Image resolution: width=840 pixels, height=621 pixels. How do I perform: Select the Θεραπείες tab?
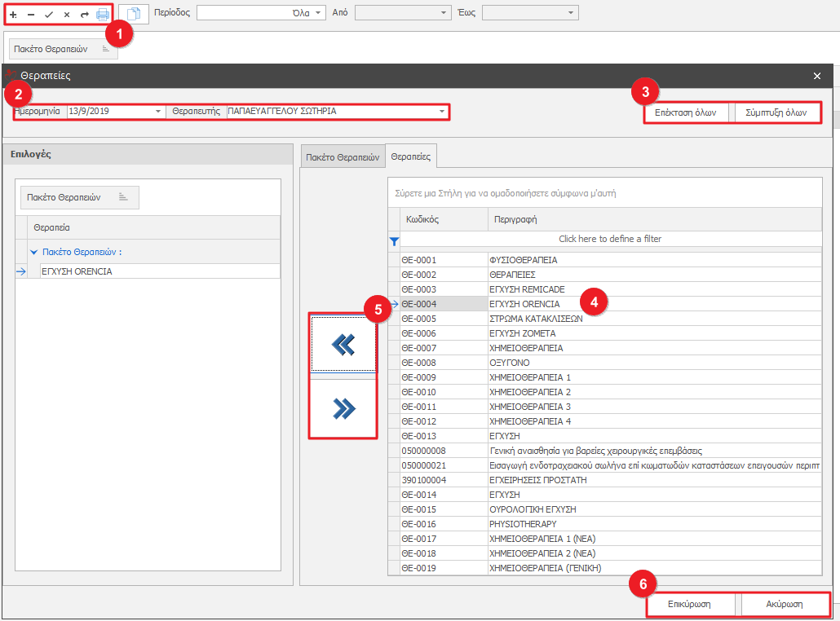412,156
